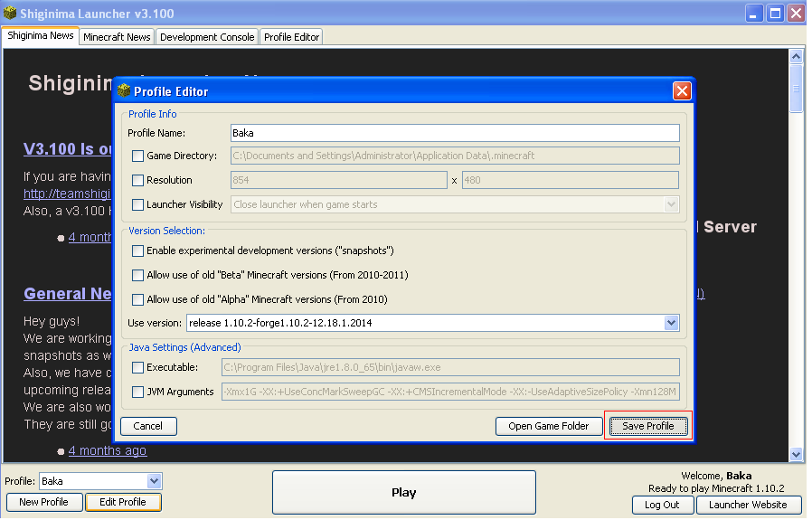Cancel the Profile Editor dialog
This screenshot has height=520, width=812.
click(149, 428)
